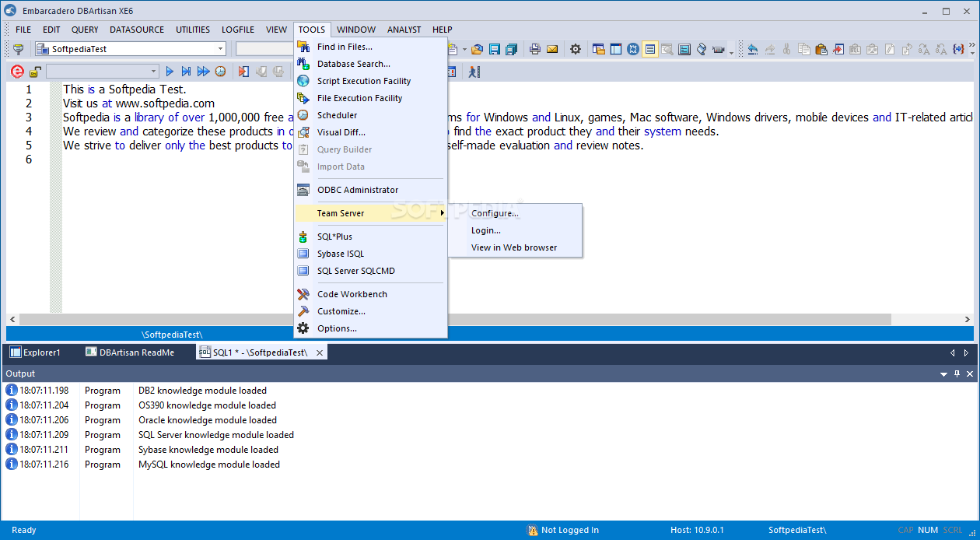Click the red-bordered page icon after clock
Viewport: 980px width, 540px height.
click(244, 72)
